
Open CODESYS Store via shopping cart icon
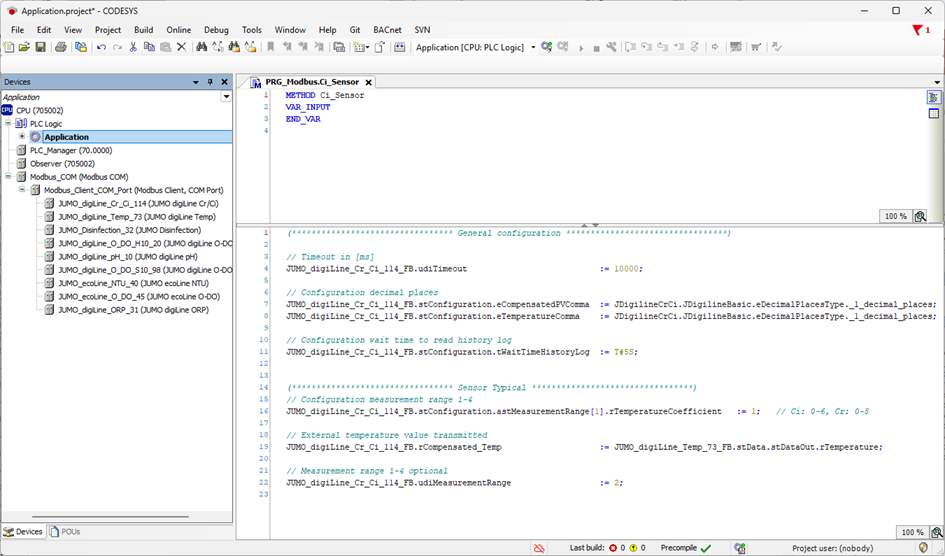(756, 47)
